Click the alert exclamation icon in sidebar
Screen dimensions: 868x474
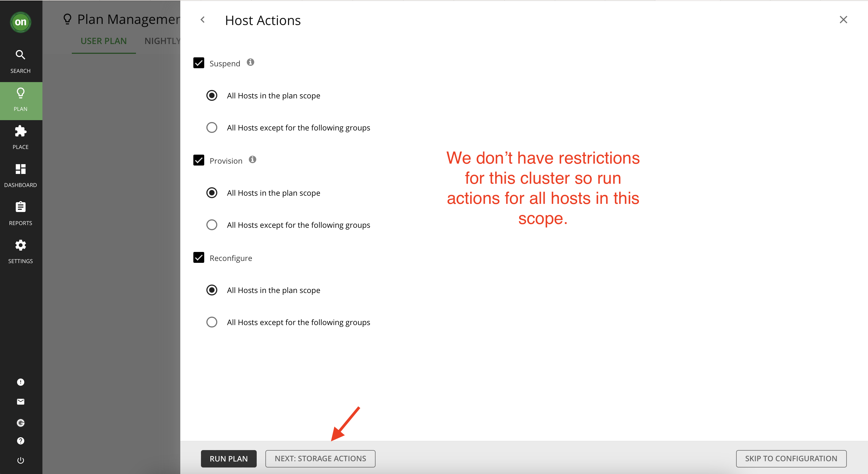coord(21,382)
